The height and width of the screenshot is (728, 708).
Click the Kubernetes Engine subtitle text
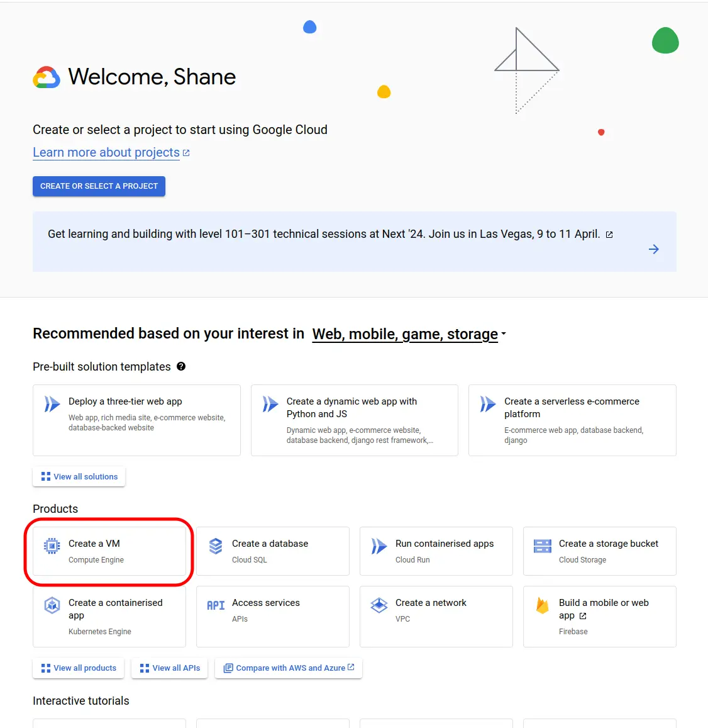coord(100,632)
